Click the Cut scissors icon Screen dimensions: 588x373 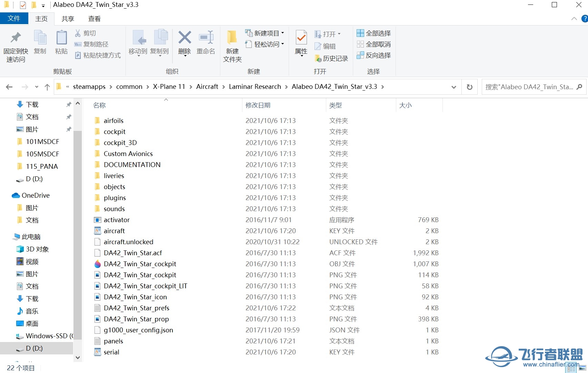click(78, 33)
